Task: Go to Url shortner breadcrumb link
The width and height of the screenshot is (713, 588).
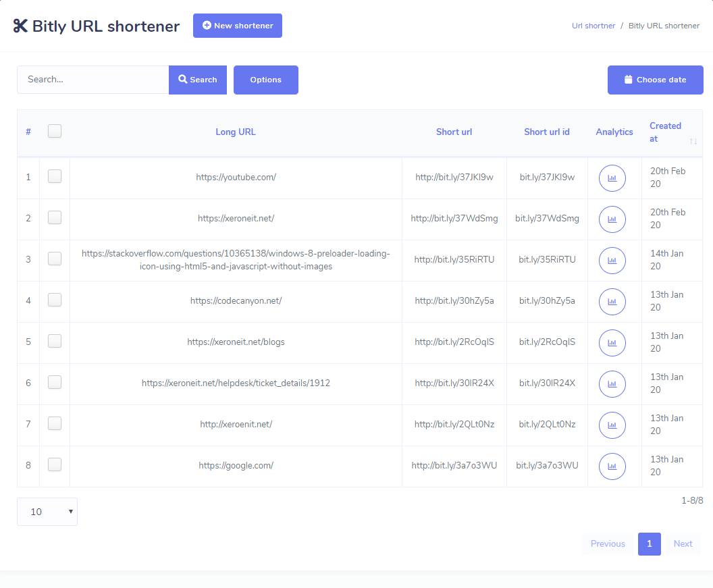Action: (593, 26)
